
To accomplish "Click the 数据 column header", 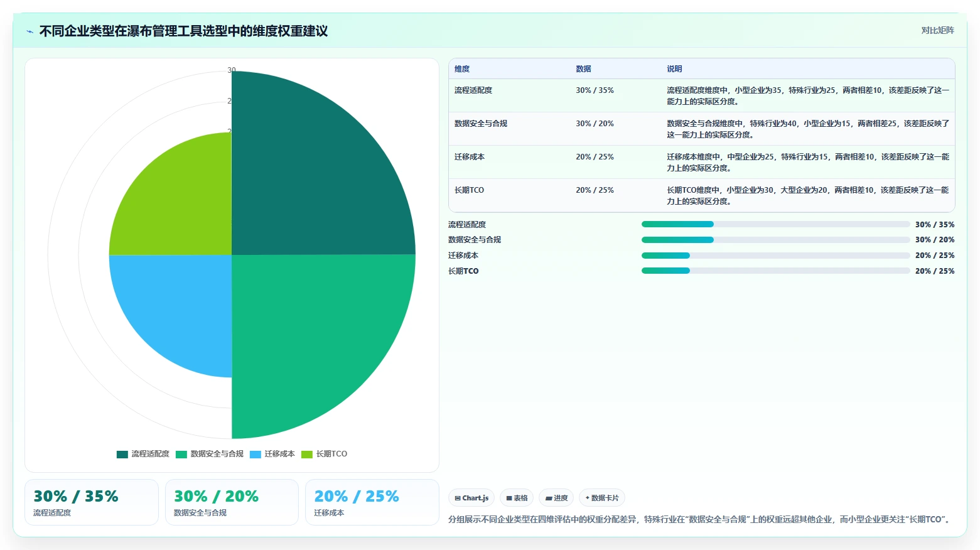I will point(583,69).
